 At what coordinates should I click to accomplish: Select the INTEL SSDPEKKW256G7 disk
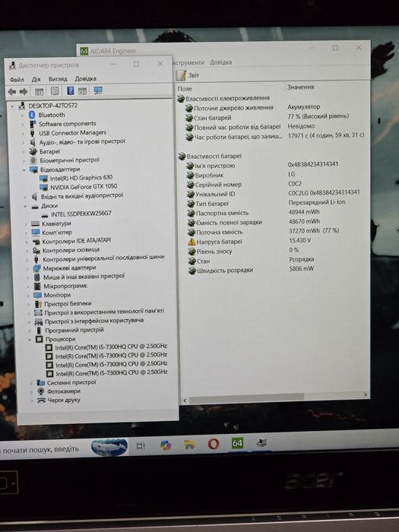click(x=81, y=214)
